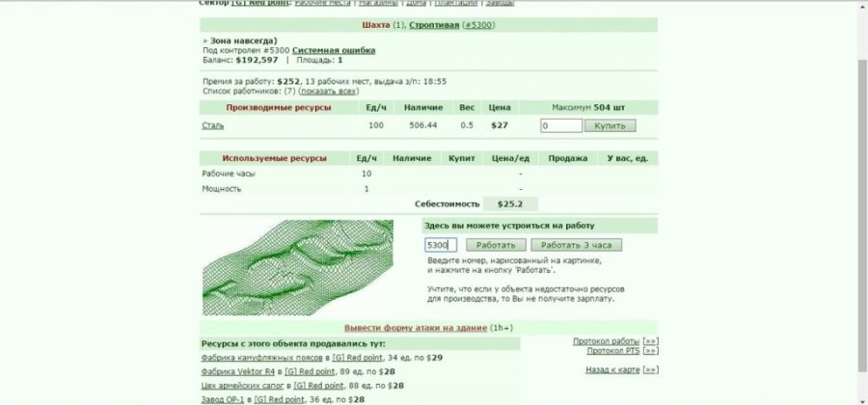
Task: Open Вывести форму атаки на здание link
Action: tap(416, 328)
